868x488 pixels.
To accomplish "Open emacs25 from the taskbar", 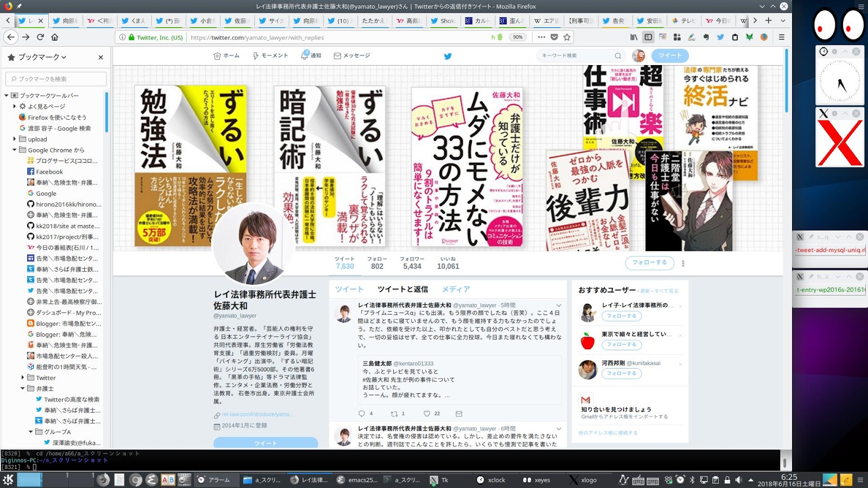I will pyautogui.click(x=357, y=480).
